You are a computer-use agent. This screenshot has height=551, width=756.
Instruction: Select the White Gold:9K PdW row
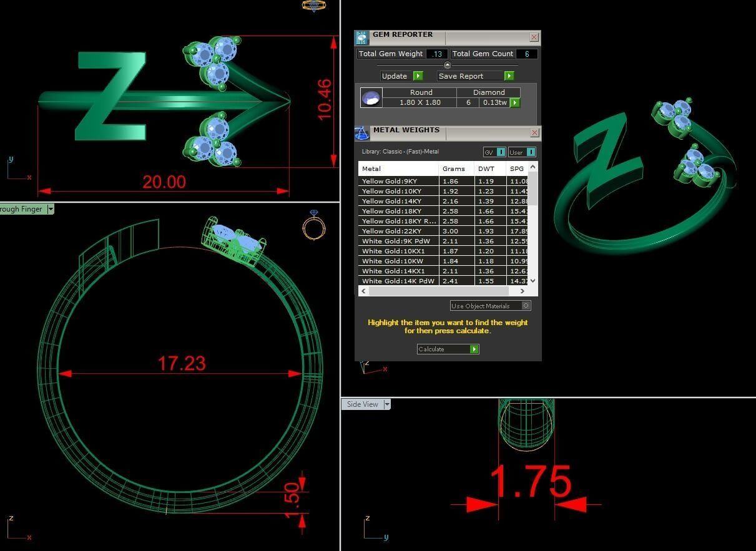point(443,241)
